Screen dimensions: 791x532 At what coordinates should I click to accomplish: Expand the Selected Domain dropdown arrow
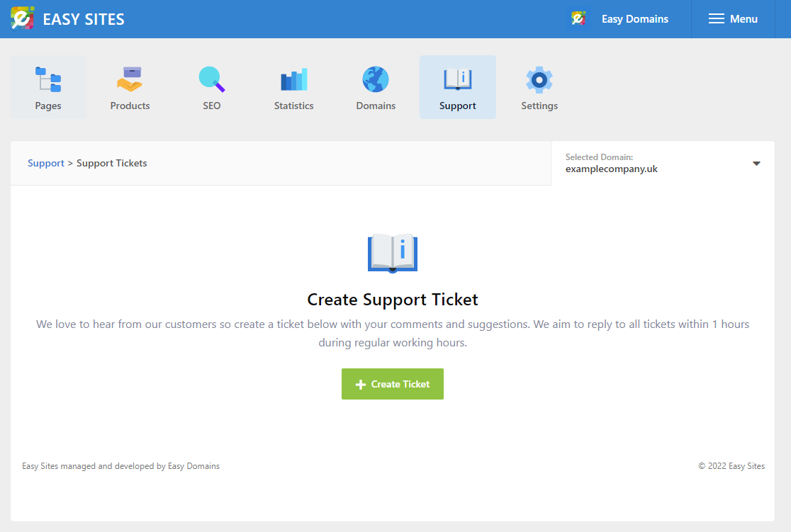(756, 164)
